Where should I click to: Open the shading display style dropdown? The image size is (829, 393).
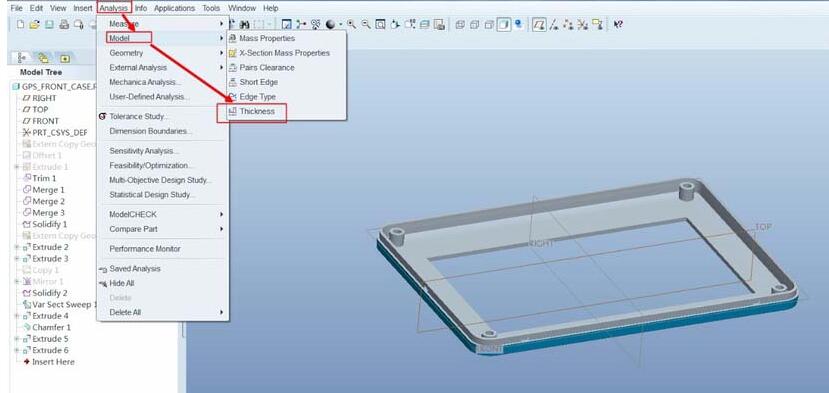coord(340,24)
